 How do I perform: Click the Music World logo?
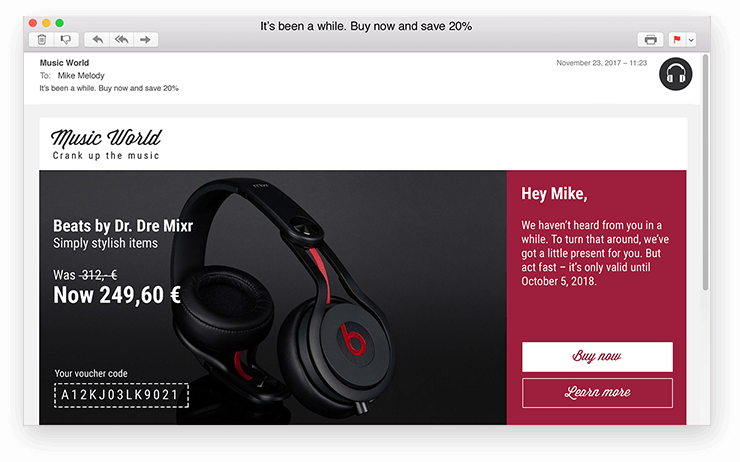(106, 144)
